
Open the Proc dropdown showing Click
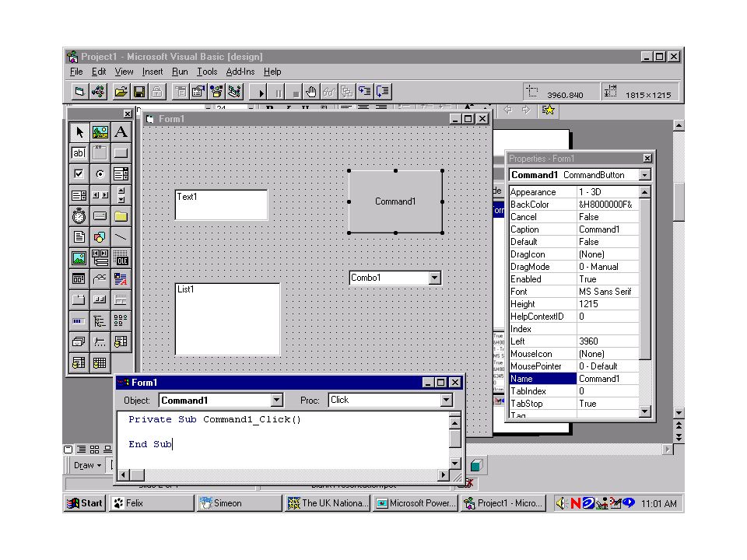point(446,401)
